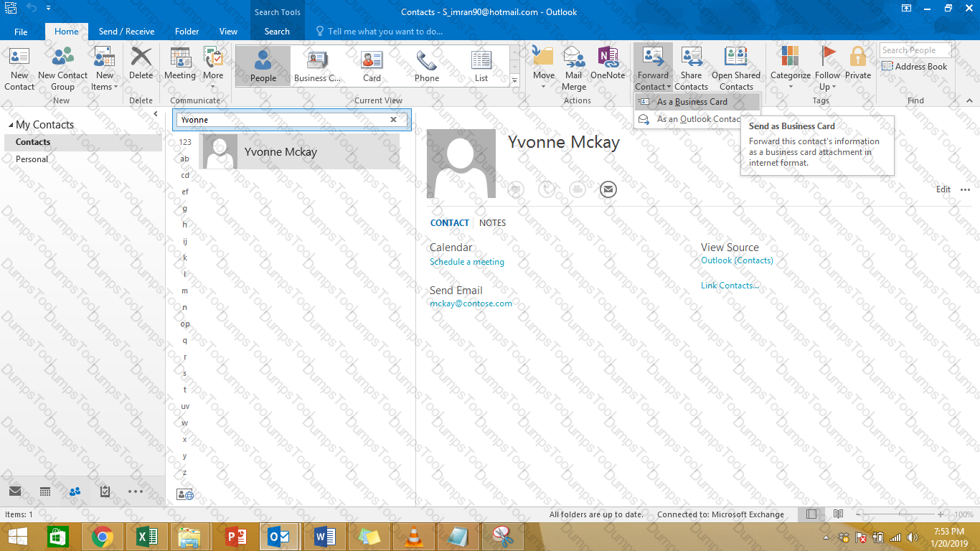Image resolution: width=980 pixels, height=551 pixels.
Task: Open the Personal contacts folder
Action: [83, 159]
